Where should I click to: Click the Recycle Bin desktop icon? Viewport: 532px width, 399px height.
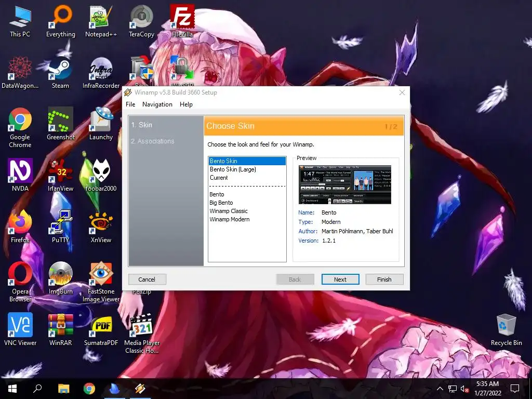506,329
